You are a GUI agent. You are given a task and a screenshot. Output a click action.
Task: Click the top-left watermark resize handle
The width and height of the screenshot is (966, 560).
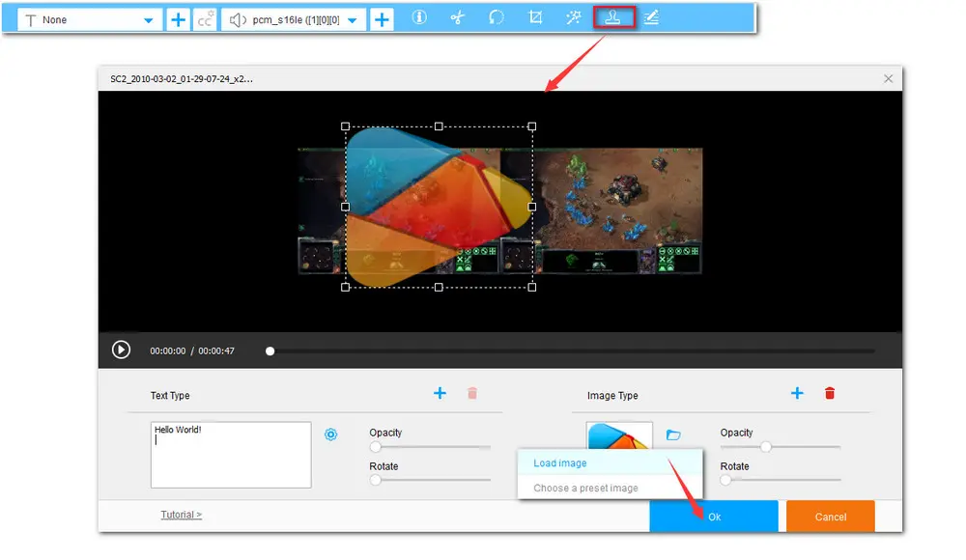pyautogui.click(x=345, y=126)
